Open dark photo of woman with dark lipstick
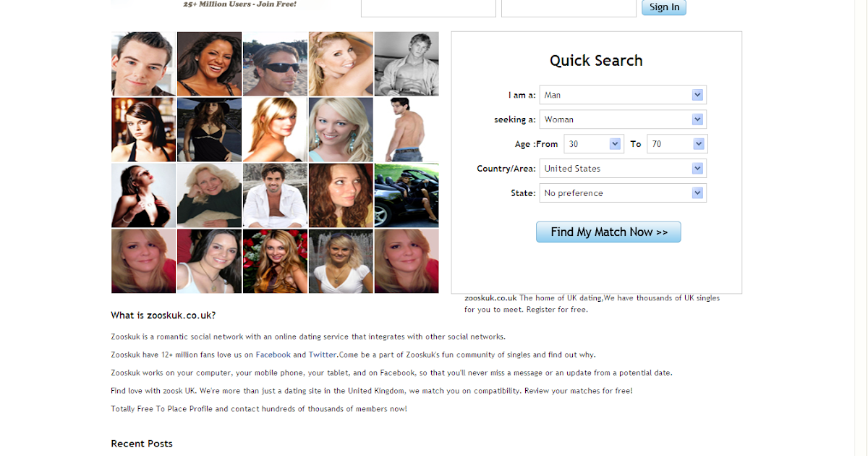The width and height of the screenshot is (868, 456). coord(143,195)
